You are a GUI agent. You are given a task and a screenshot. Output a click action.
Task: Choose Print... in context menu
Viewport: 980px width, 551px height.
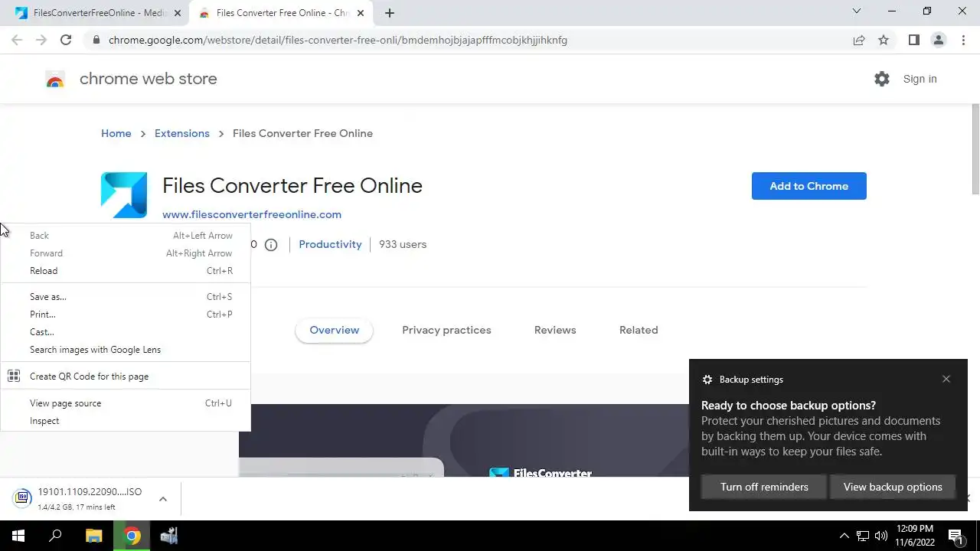click(126, 315)
